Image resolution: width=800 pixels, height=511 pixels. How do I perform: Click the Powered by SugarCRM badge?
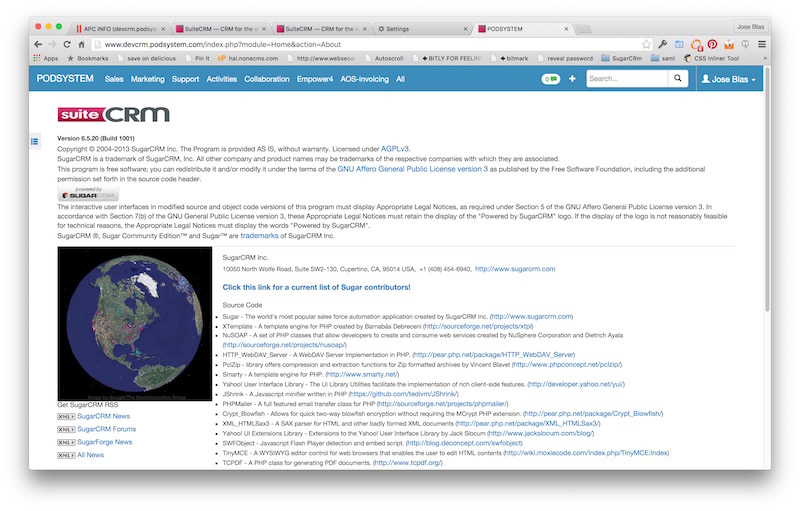tap(88, 193)
